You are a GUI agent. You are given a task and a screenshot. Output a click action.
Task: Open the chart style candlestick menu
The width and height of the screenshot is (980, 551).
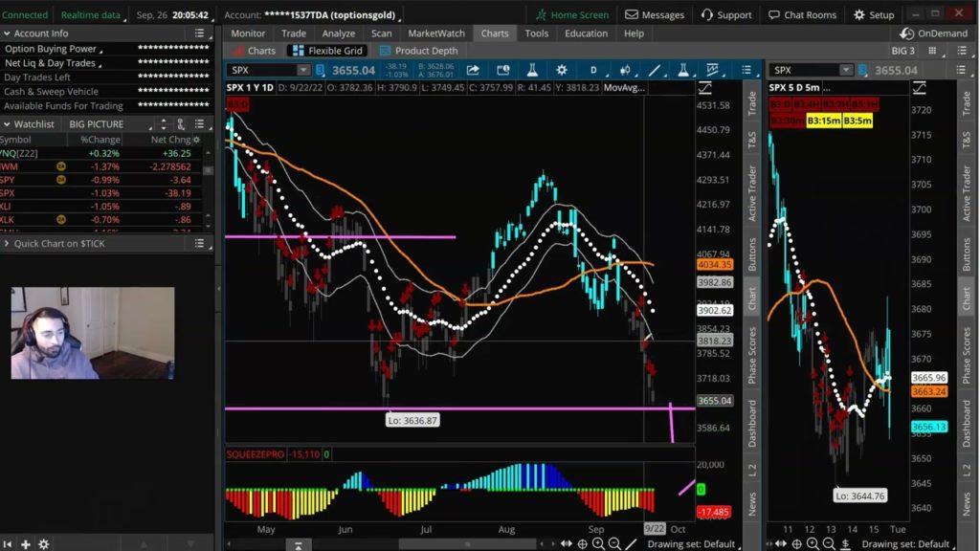[x=624, y=70]
